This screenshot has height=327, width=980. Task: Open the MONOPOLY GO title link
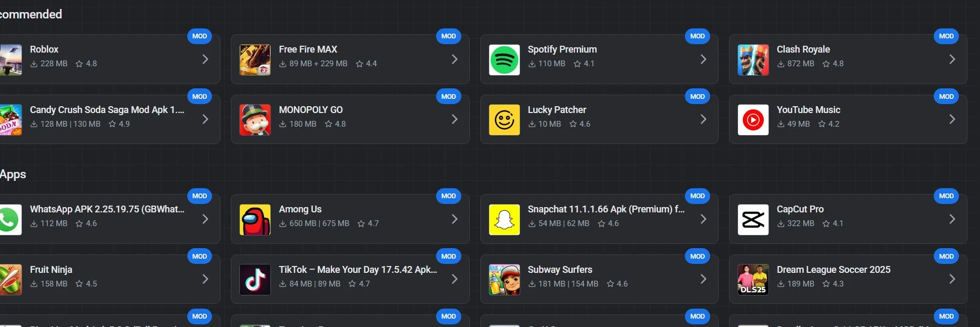point(311,110)
